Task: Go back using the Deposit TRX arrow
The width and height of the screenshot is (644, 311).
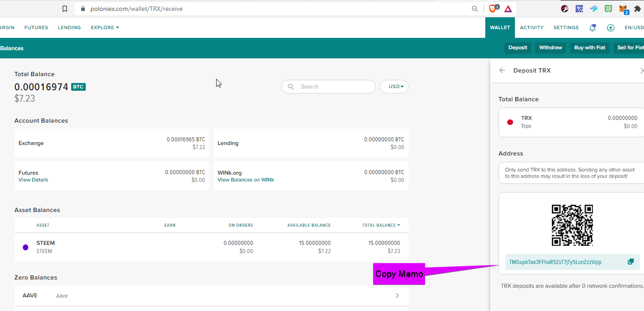Action: [502, 70]
